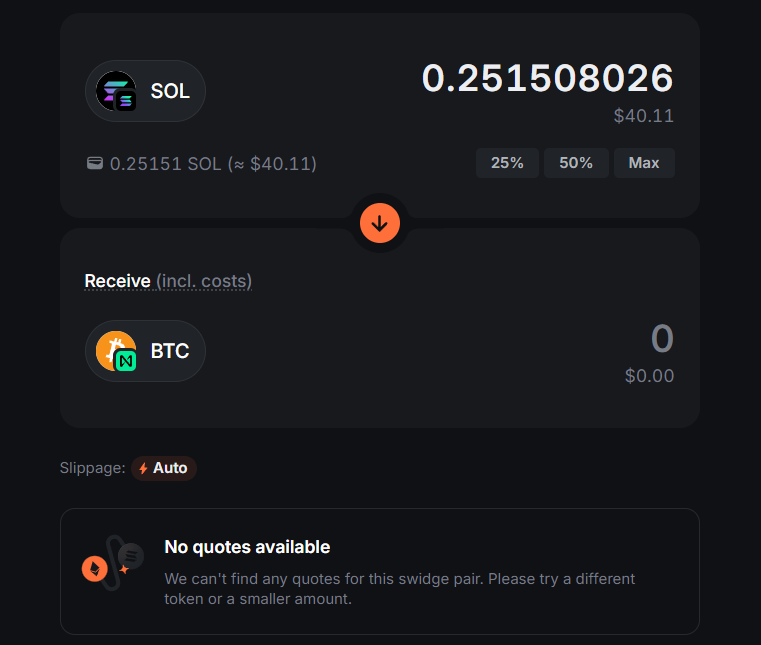The height and width of the screenshot is (645, 761).
Task: Choose the Max amount button
Action: click(x=644, y=163)
